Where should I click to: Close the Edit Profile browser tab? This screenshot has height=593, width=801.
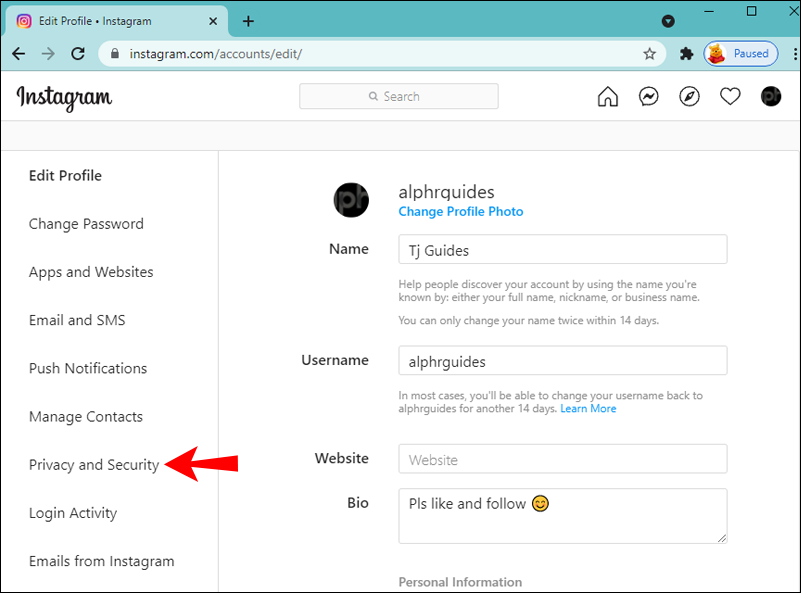pos(213,21)
